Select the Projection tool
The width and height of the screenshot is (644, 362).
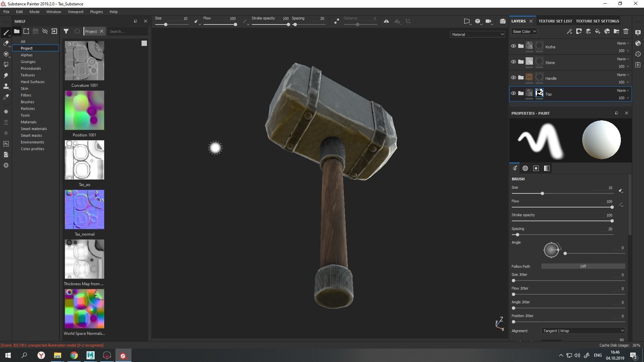[6, 54]
